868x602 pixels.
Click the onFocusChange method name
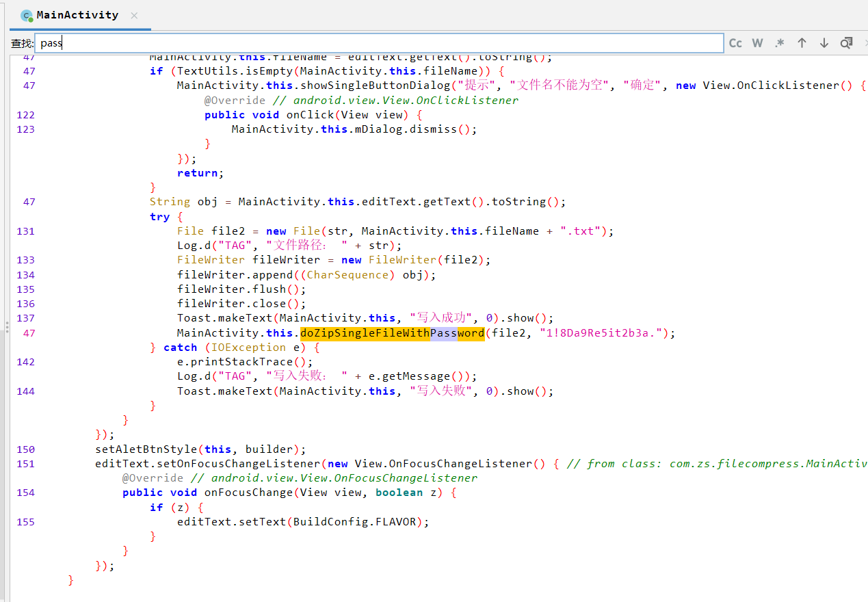click(x=245, y=493)
